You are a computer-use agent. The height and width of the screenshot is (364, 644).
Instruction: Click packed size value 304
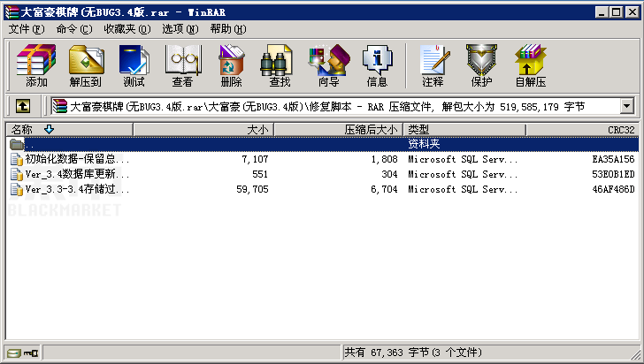click(389, 174)
